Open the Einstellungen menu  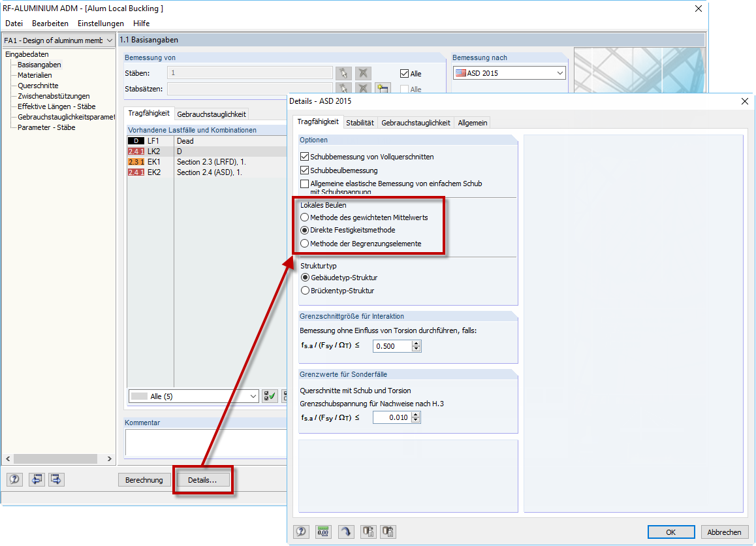coord(101,23)
